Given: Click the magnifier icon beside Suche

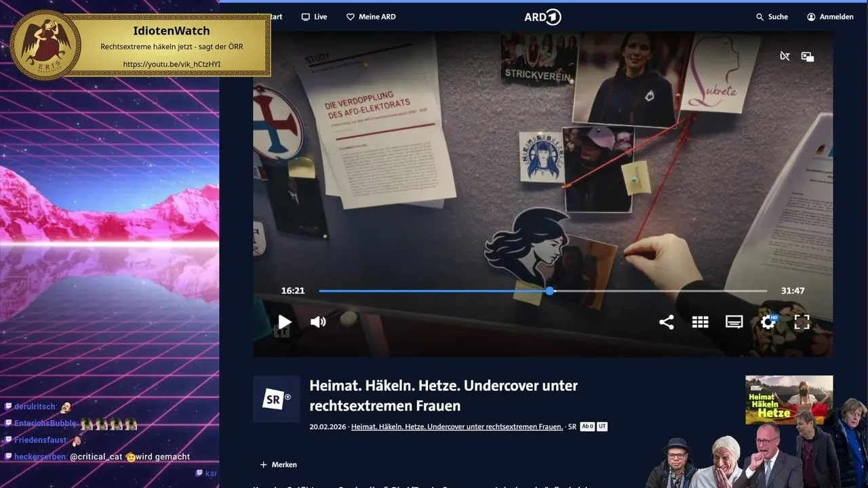Looking at the screenshot, I should pos(760,17).
